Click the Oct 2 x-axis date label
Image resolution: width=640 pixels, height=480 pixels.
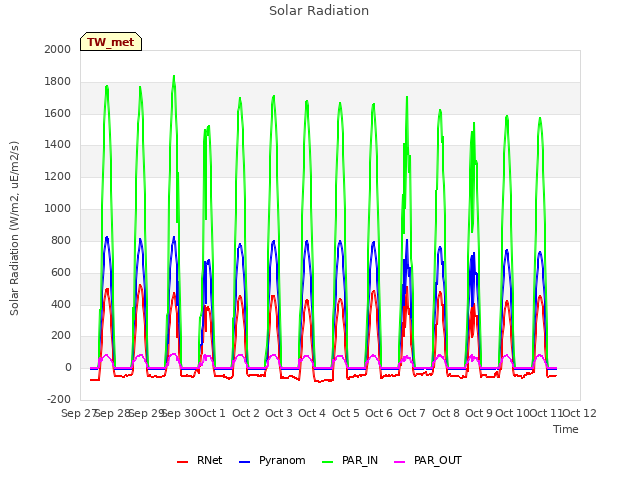tap(246, 413)
